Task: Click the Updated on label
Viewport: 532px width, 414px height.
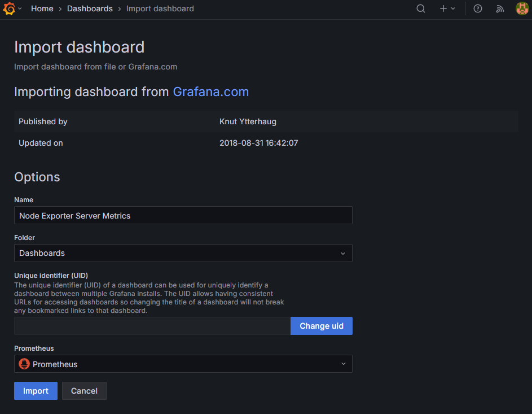Action: tap(41, 143)
